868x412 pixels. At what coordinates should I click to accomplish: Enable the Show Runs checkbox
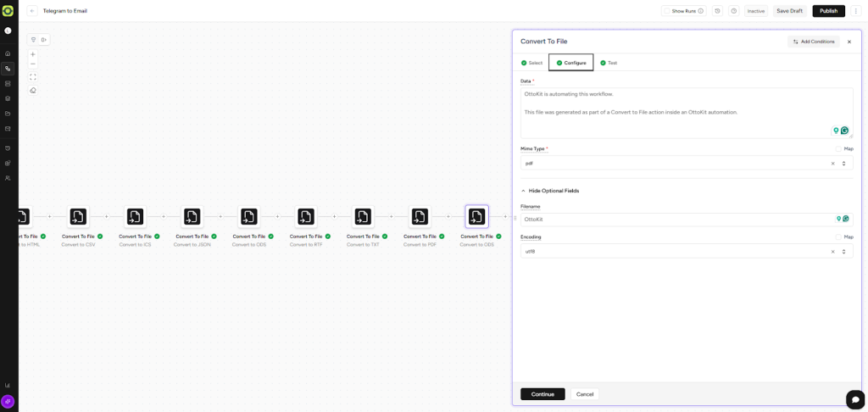point(668,11)
